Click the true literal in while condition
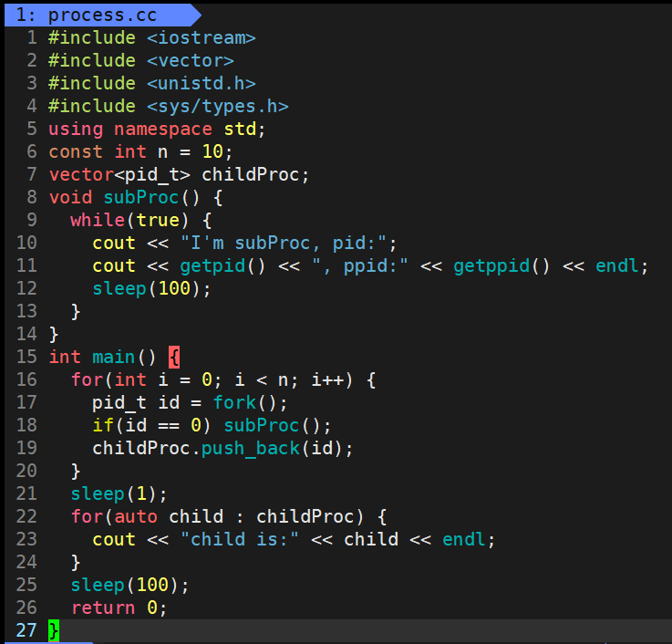 (158, 220)
